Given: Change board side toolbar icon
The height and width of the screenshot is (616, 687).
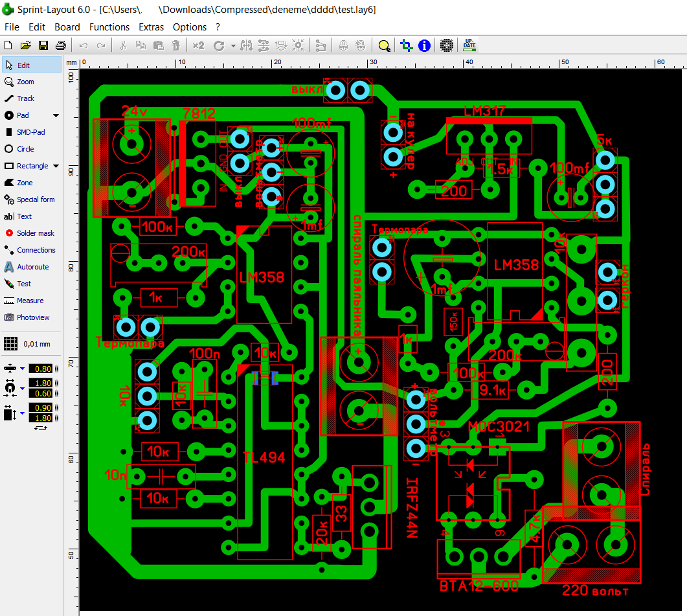Looking at the screenshot, I should (x=280, y=45).
